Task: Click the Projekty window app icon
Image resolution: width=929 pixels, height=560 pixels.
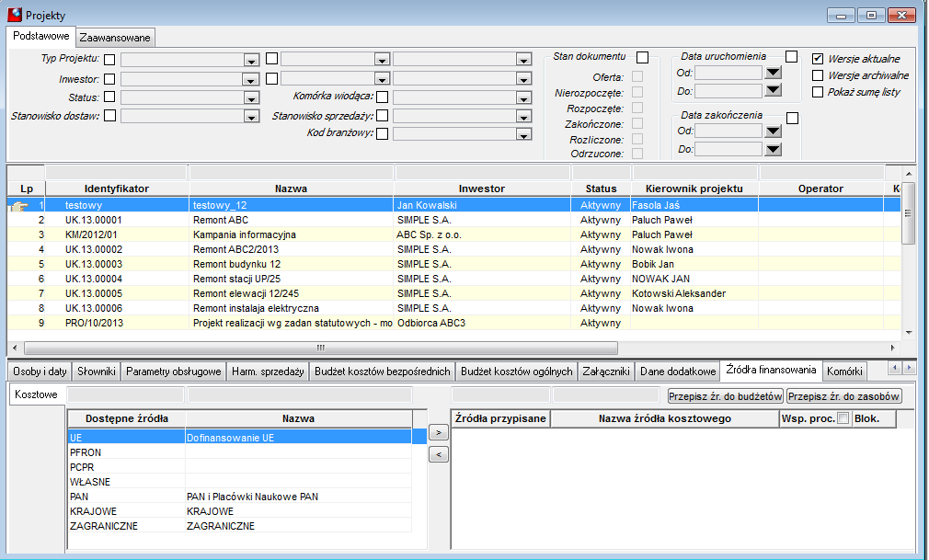Action: [x=14, y=15]
